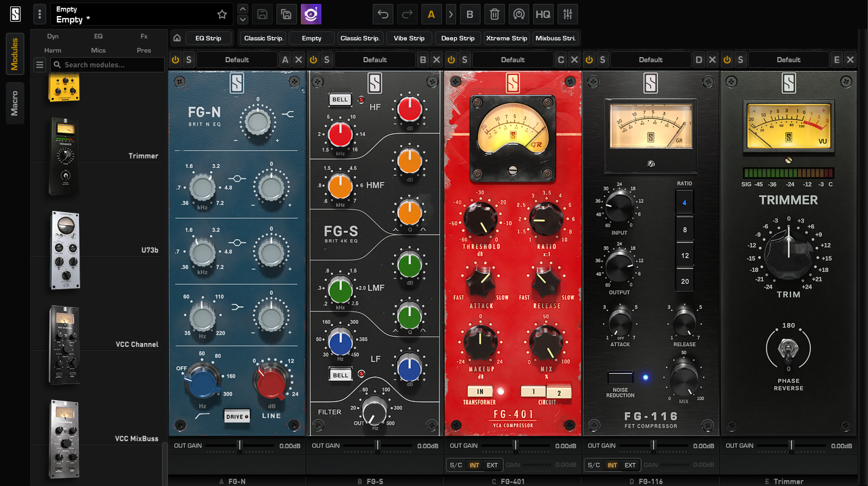Click the Slate Digital logo in the top bar
The width and height of the screenshot is (868, 486).
tap(15, 14)
